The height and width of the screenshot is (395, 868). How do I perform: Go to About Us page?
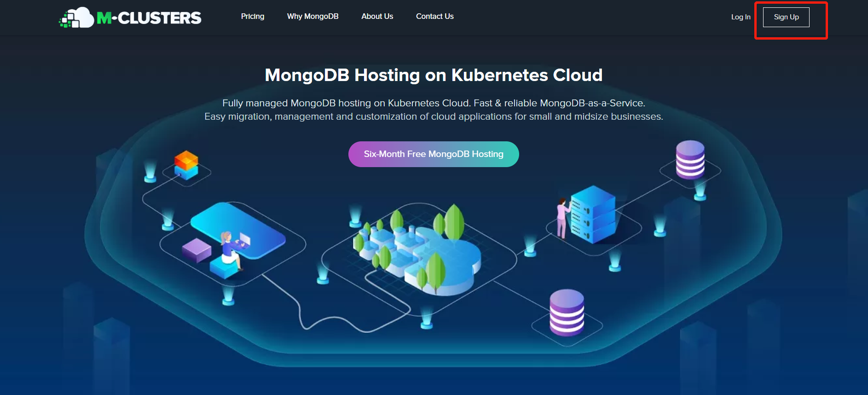[x=377, y=17]
